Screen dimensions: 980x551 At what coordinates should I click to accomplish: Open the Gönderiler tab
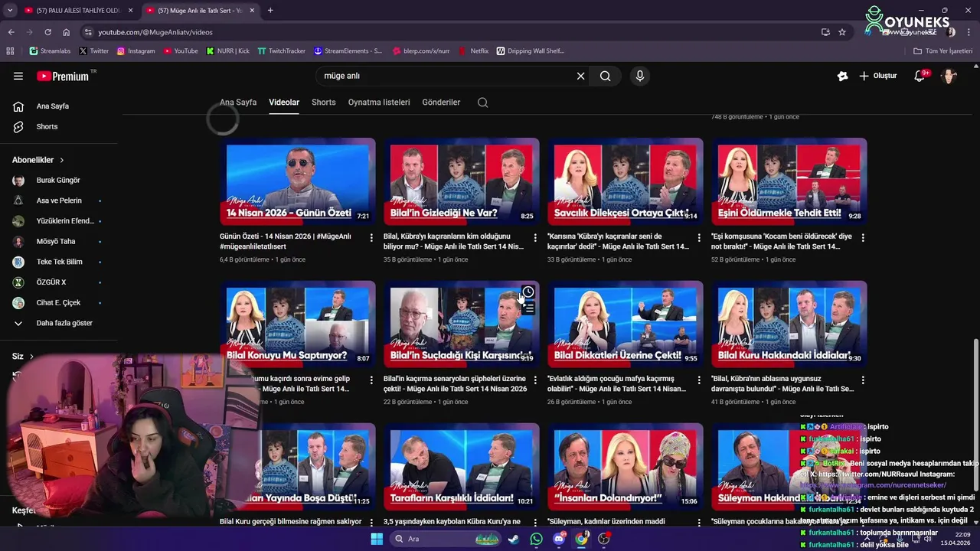pos(441,102)
